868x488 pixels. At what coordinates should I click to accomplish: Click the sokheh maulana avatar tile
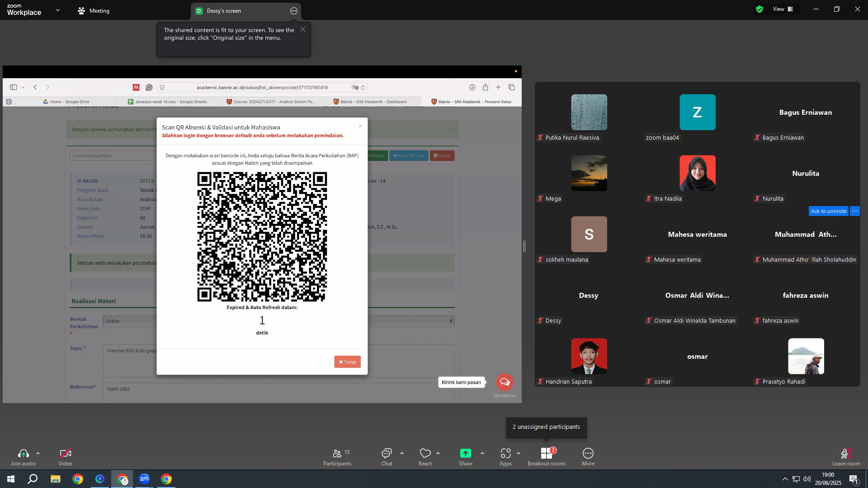[x=589, y=234]
